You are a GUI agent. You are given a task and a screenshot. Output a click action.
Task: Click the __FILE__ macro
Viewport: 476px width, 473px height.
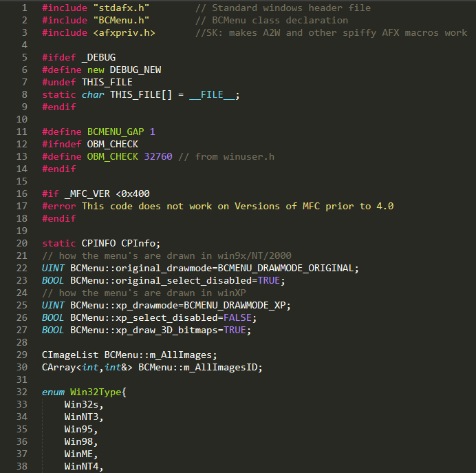[212, 95]
